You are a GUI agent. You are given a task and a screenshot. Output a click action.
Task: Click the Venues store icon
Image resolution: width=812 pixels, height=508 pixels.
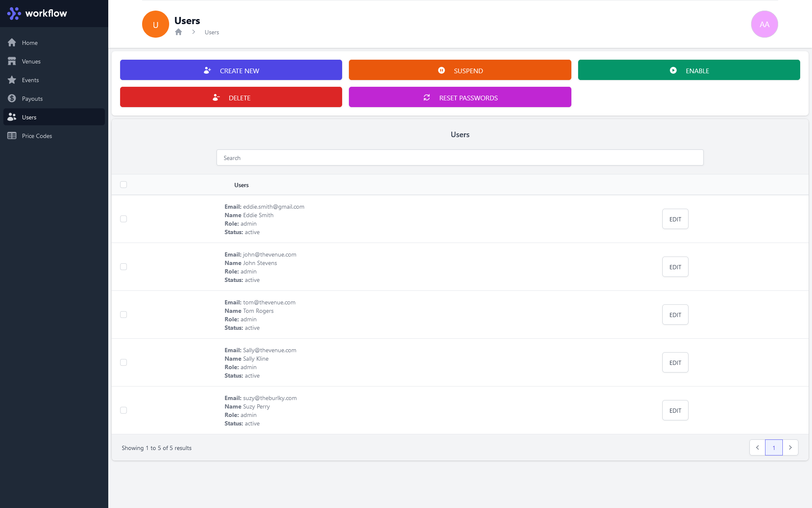pos(12,61)
